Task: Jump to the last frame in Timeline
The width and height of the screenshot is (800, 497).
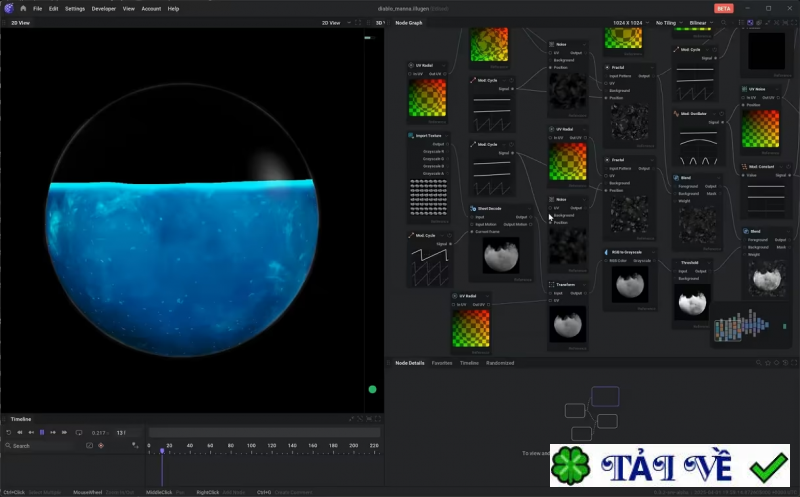Action: click(64, 432)
